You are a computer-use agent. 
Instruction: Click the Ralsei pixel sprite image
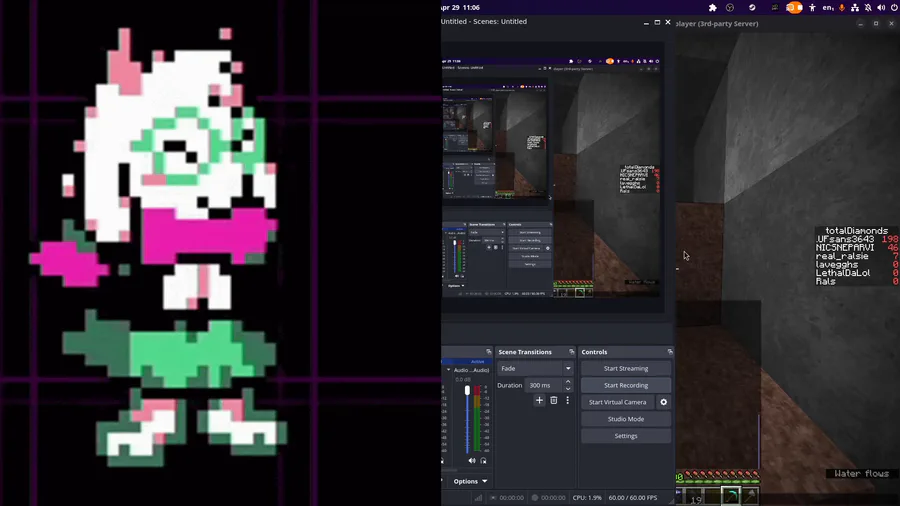159,247
